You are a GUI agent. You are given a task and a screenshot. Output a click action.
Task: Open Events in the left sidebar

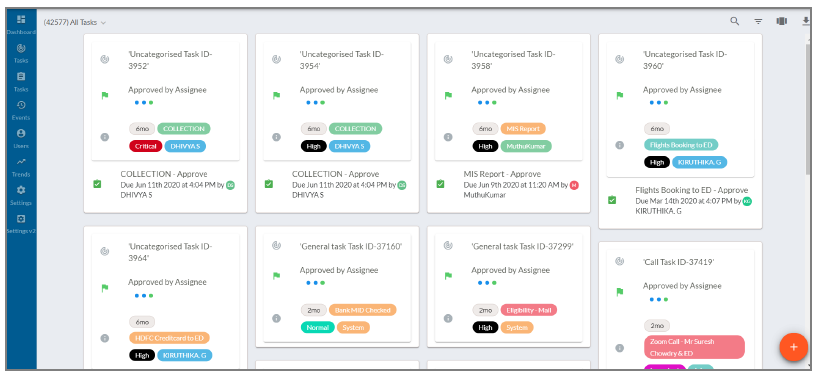click(21, 110)
